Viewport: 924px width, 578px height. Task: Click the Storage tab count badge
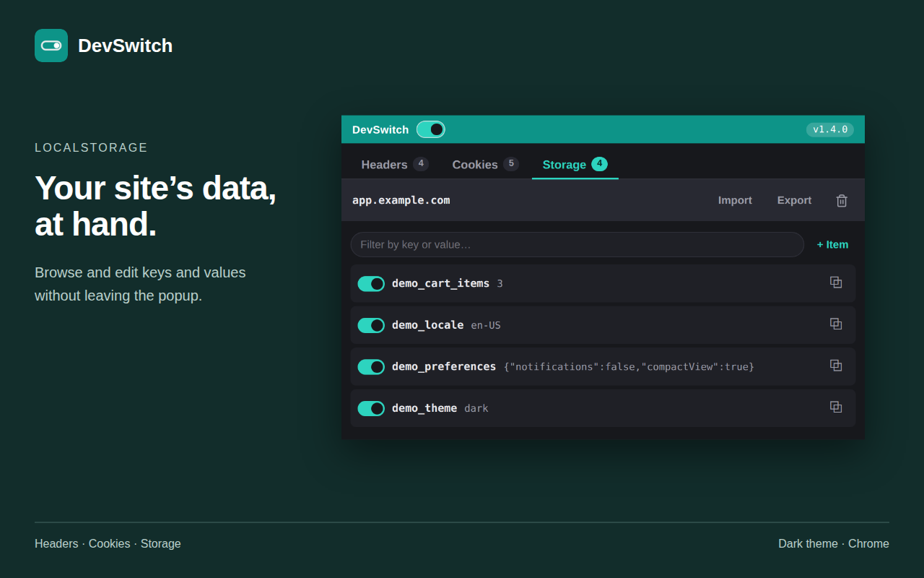[599, 164]
